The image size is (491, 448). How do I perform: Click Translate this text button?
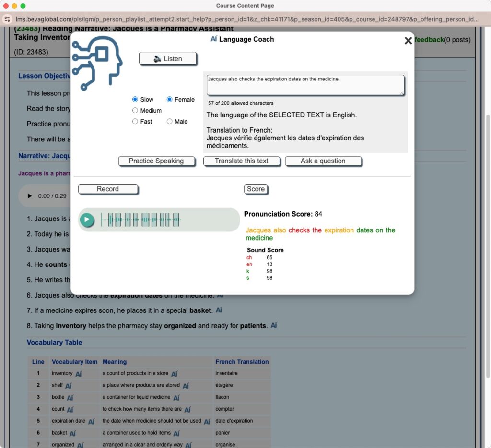coord(242,161)
